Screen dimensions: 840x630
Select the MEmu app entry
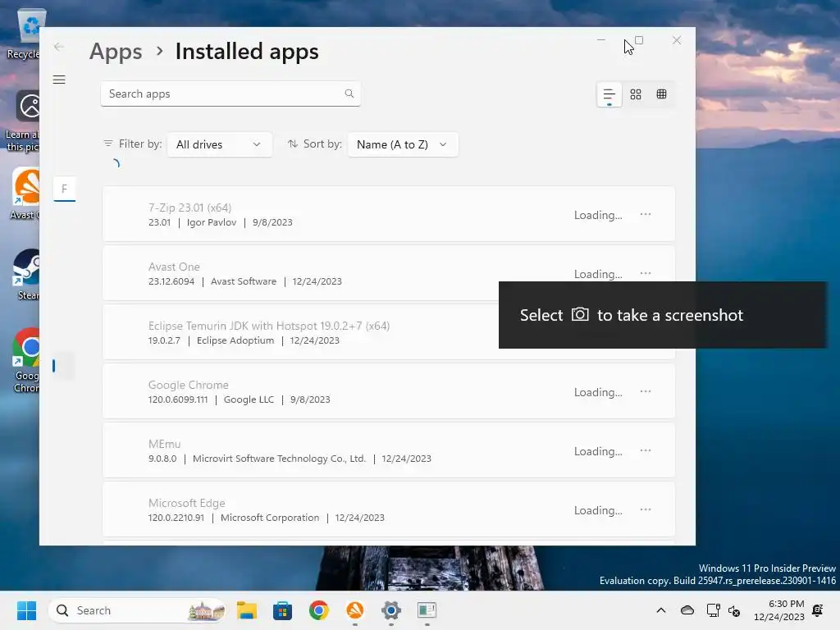(x=388, y=450)
